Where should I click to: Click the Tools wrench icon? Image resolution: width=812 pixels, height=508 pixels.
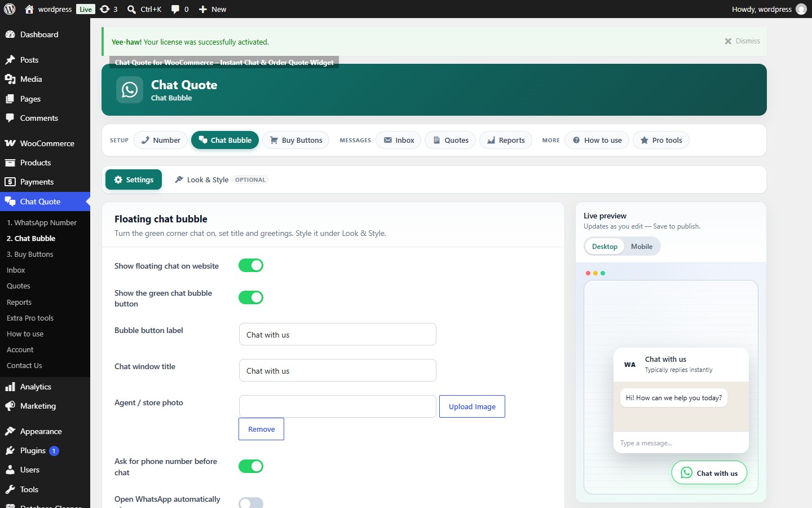(10, 489)
